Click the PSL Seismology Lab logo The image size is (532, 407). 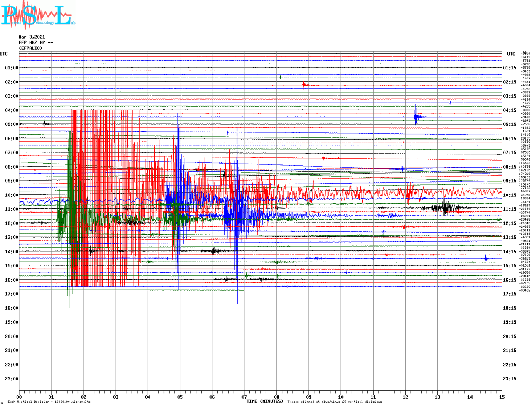pyautogui.click(x=37, y=15)
